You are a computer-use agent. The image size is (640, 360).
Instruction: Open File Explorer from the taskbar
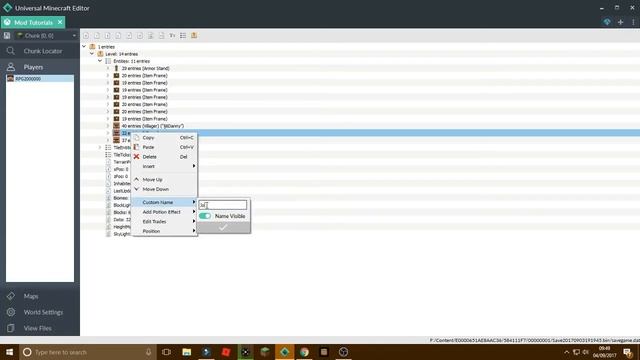[187, 352]
